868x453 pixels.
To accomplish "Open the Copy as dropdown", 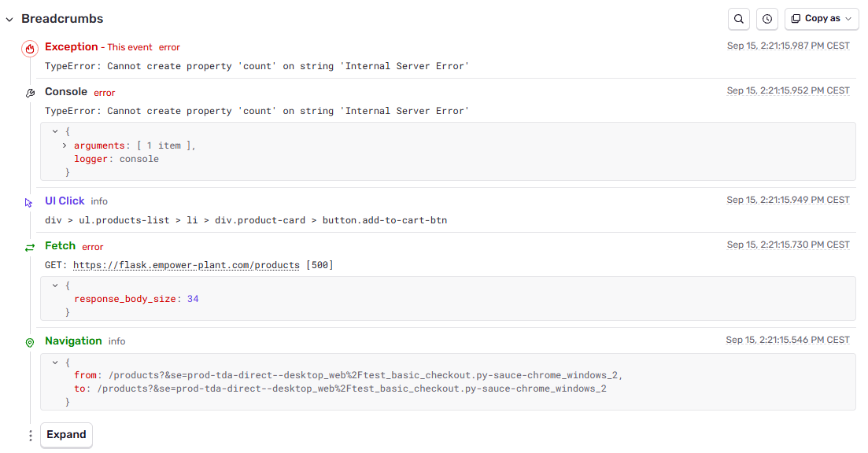I will tap(822, 19).
